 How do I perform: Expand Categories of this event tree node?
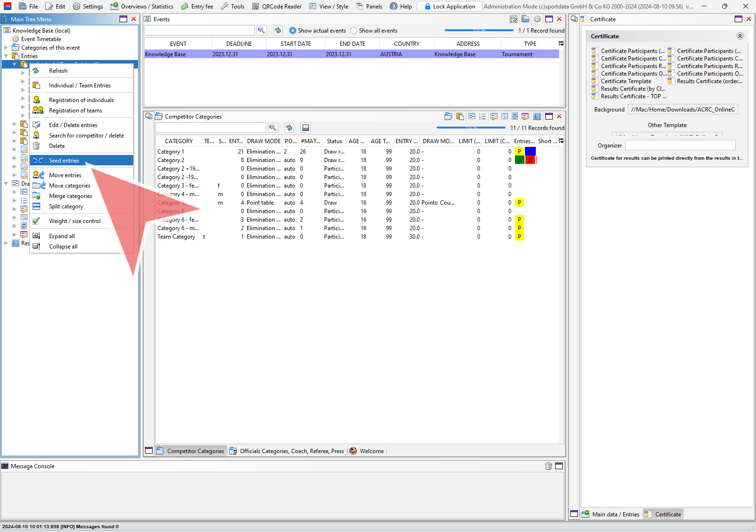[6, 48]
